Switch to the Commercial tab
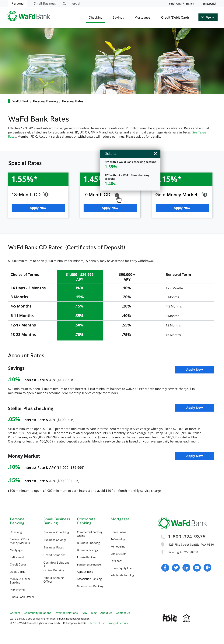224x644 pixels. 71,3
